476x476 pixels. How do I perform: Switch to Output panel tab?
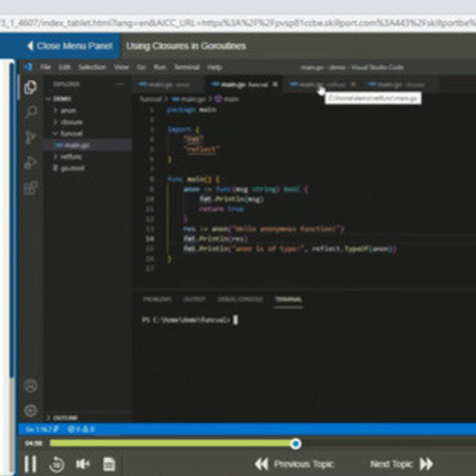(x=195, y=299)
